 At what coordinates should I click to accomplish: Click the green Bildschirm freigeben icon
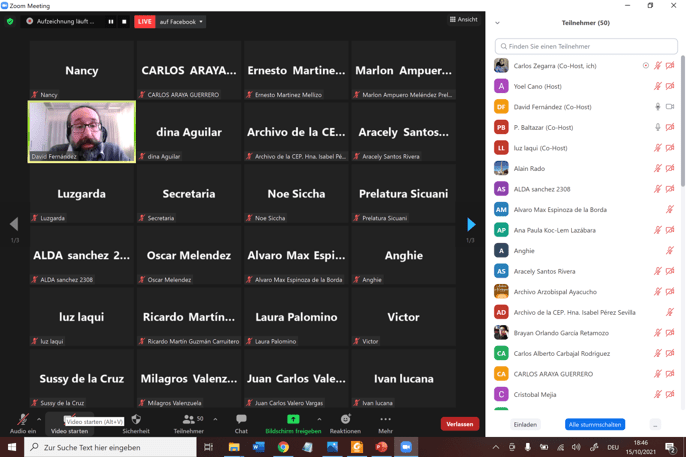[293, 420]
